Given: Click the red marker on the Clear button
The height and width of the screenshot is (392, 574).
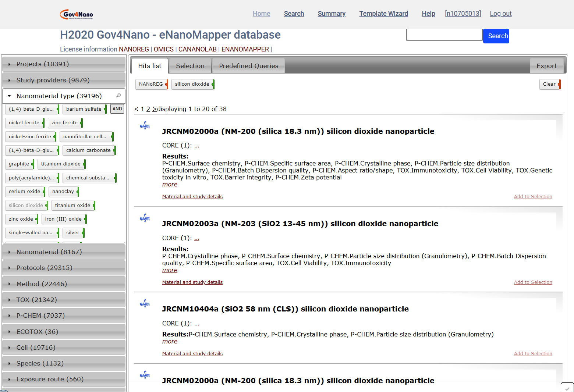Looking at the screenshot, I should click(x=559, y=84).
